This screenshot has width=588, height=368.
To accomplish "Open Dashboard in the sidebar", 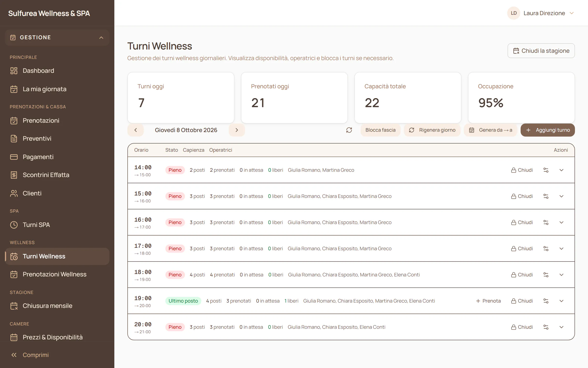I will [x=57, y=71].
